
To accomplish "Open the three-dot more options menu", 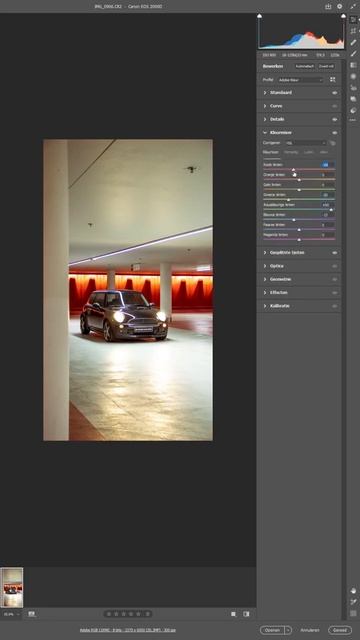I will (353, 120).
